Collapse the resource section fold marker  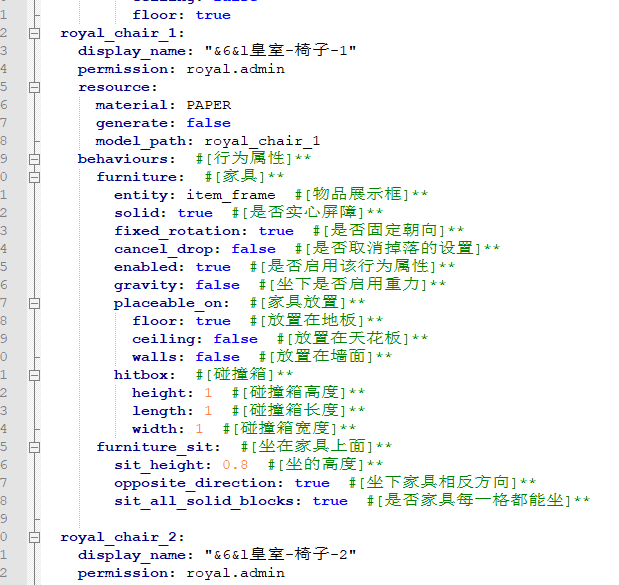coord(35,87)
